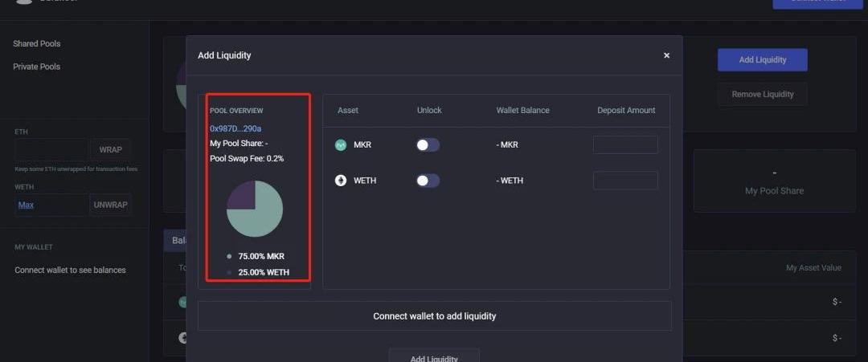The width and height of the screenshot is (868, 362).
Task: Click the MKR deposit amount field
Action: [x=625, y=145]
